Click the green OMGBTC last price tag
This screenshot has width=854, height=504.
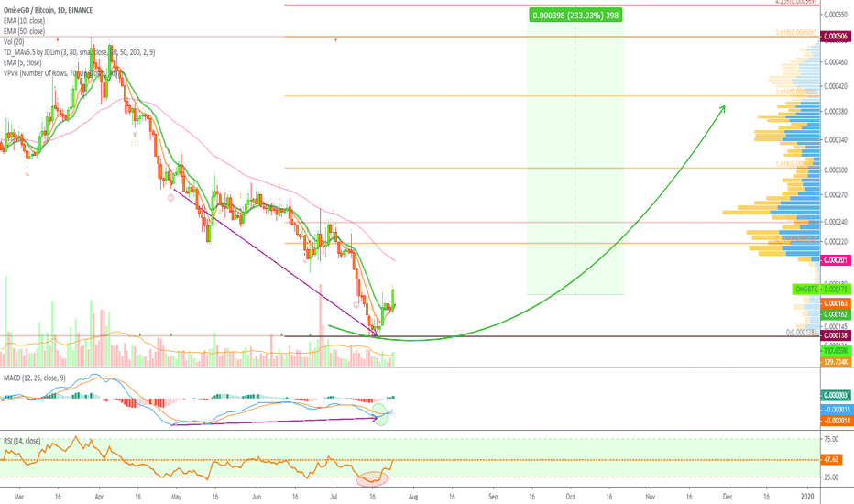(x=821, y=290)
